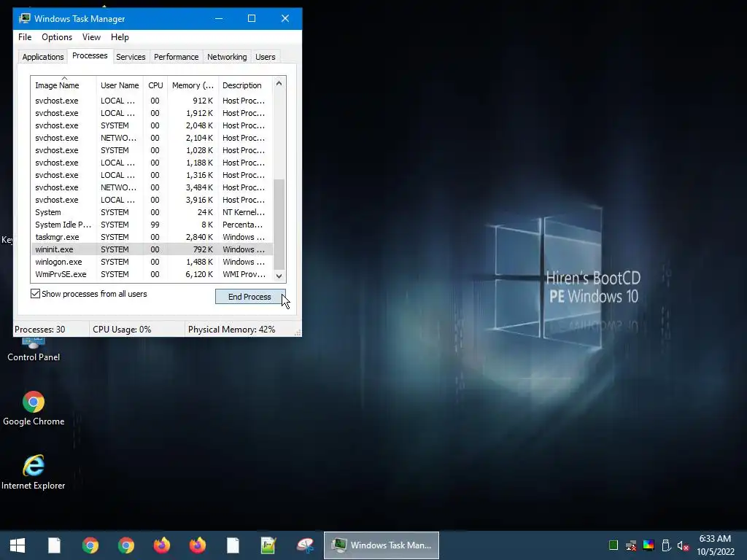Select the svchost.exe row using 2,048 K
This screenshot has width=747, height=560.
coord(152,125)
